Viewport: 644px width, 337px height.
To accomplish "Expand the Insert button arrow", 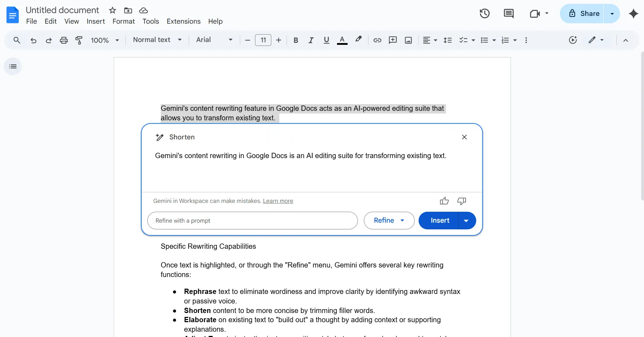I will pyautogui.click(x=467, y=221).
